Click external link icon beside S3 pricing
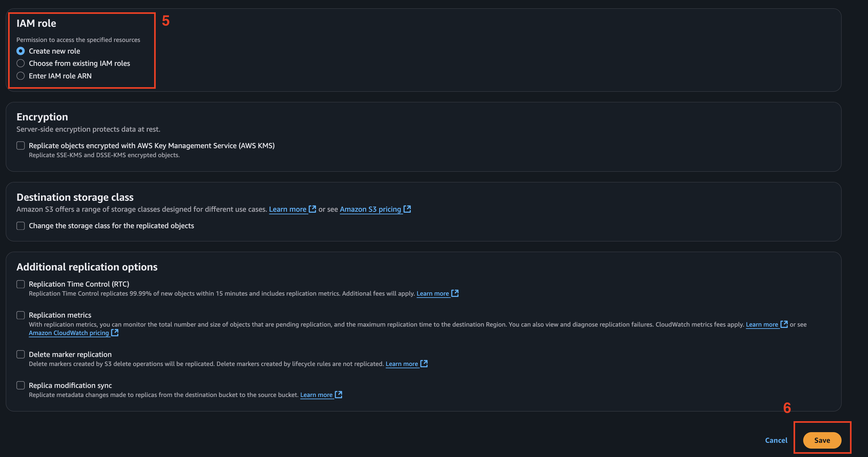The height and width of the screenshot is (457, 868). point(407,209)
